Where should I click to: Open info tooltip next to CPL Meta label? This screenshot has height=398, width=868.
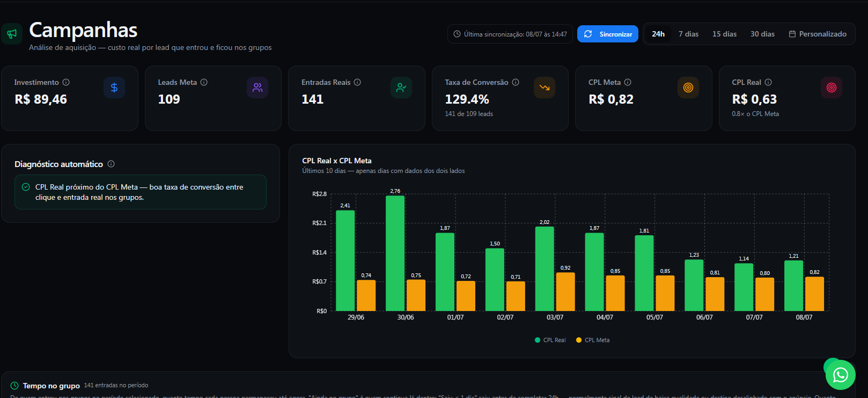(x=628, y=82)
